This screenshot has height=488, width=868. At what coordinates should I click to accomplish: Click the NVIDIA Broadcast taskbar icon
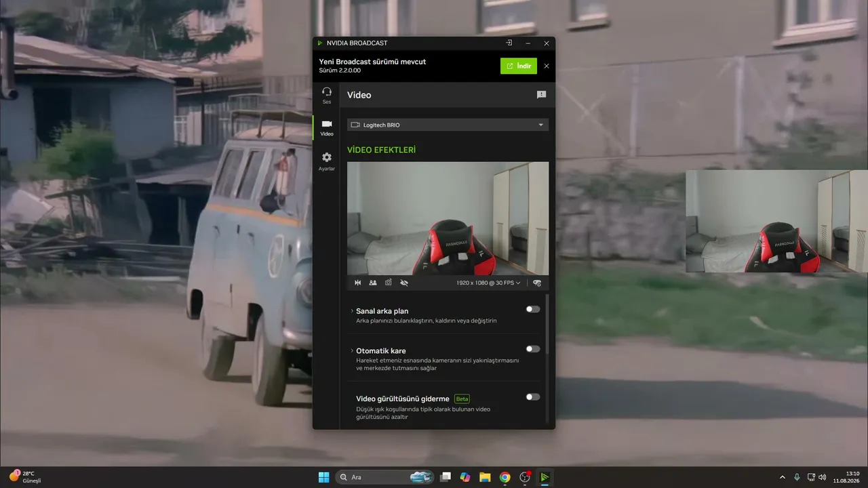pyautogui.click(x=544, y=477)
